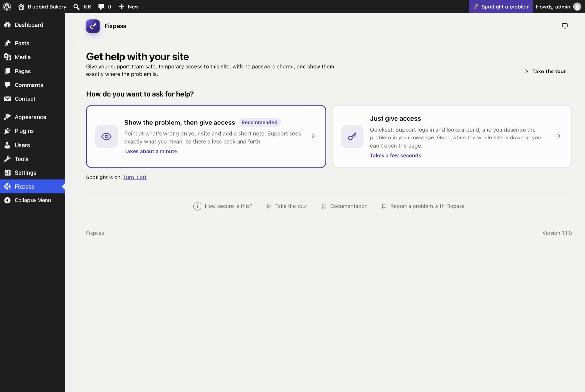Image resolution: width=585 pixels, height=392 pixels.
Task: Click Spotlight a problem button
Action: point(501,7)
